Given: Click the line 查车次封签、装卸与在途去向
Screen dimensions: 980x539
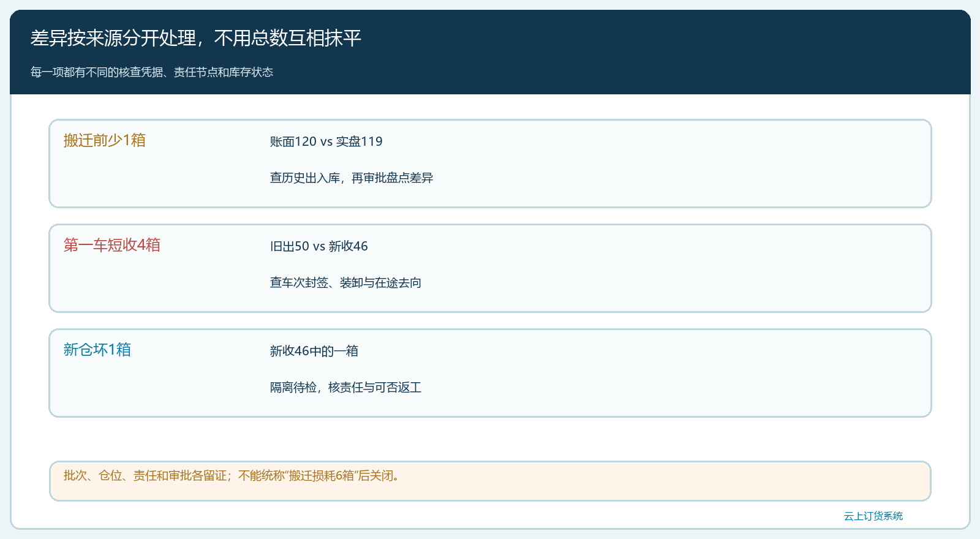Looking at the screenshot, I should click(346, 282).
